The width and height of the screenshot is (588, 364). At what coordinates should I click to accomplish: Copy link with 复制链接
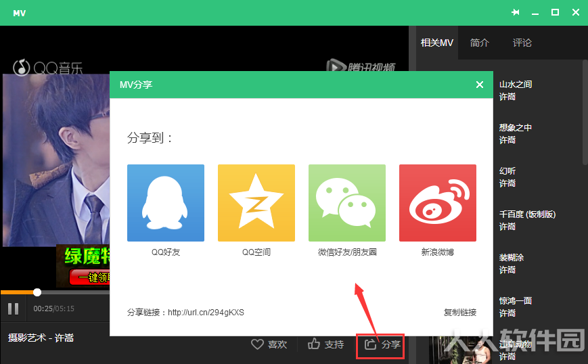459,313
